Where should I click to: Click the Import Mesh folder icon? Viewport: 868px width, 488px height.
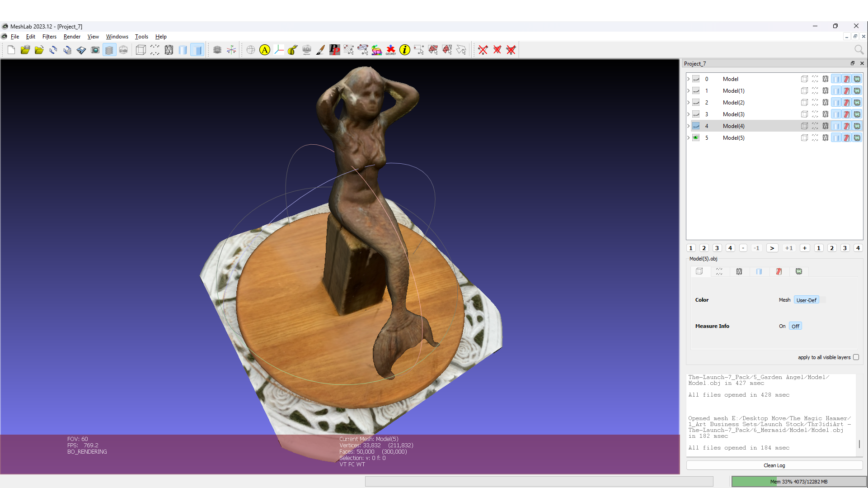pyautogui.click(x=39, y=50)
